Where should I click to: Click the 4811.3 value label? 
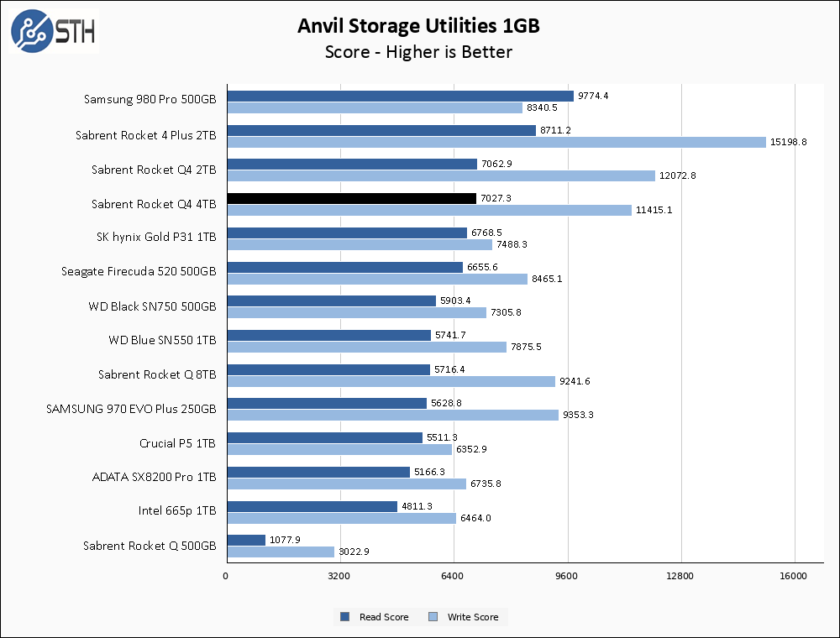417,506
